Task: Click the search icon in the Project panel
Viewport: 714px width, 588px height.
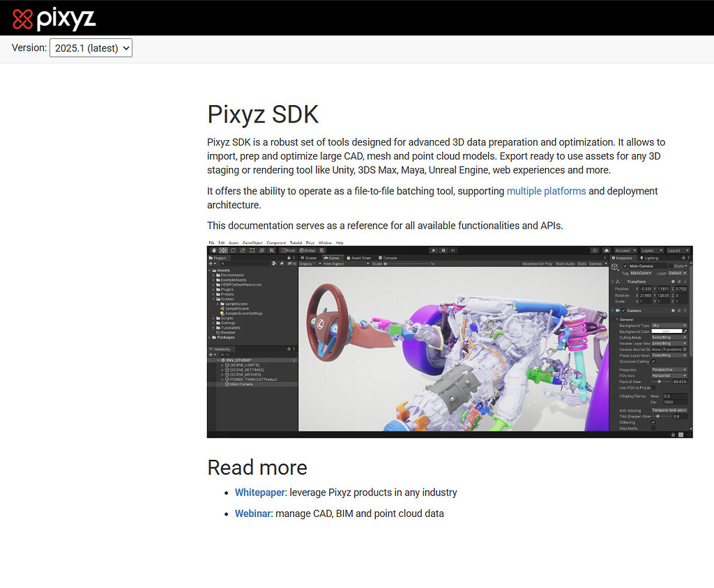Action: point(222,263)
